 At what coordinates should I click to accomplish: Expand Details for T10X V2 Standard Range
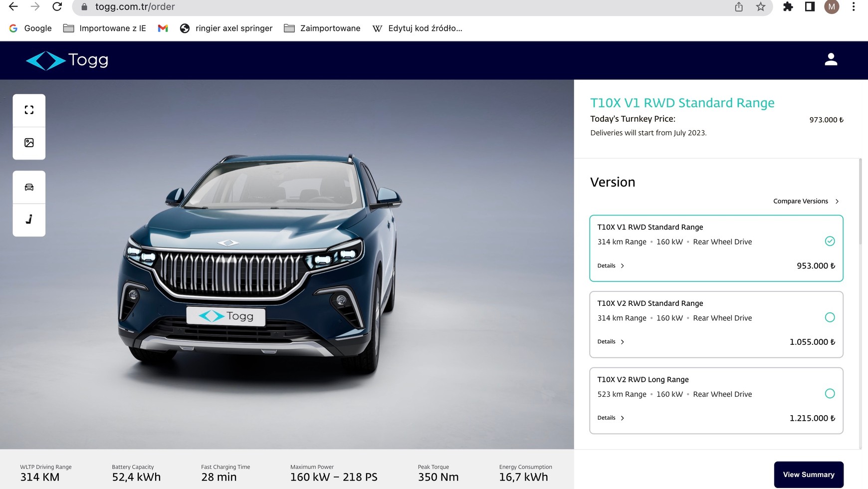pyautogui.click(x=611, y=342)
